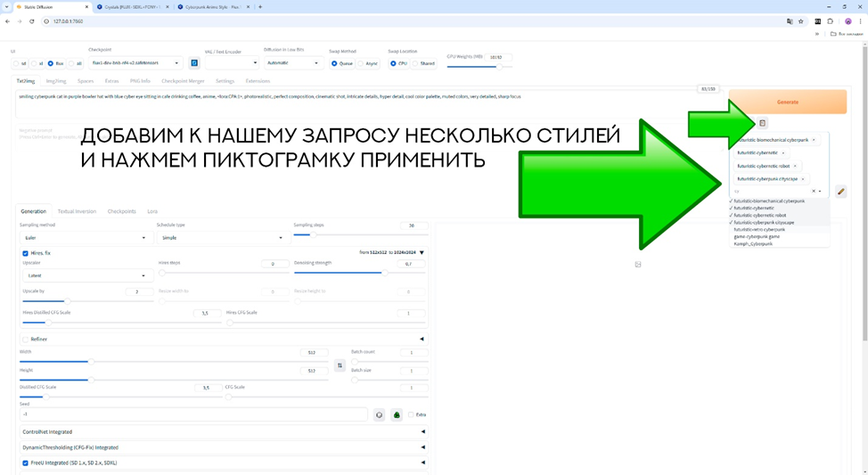Viewport: 868px width, 475px height.
Task: Select futuristic-retro cyberpunk style option
Action: pos(780,229)
